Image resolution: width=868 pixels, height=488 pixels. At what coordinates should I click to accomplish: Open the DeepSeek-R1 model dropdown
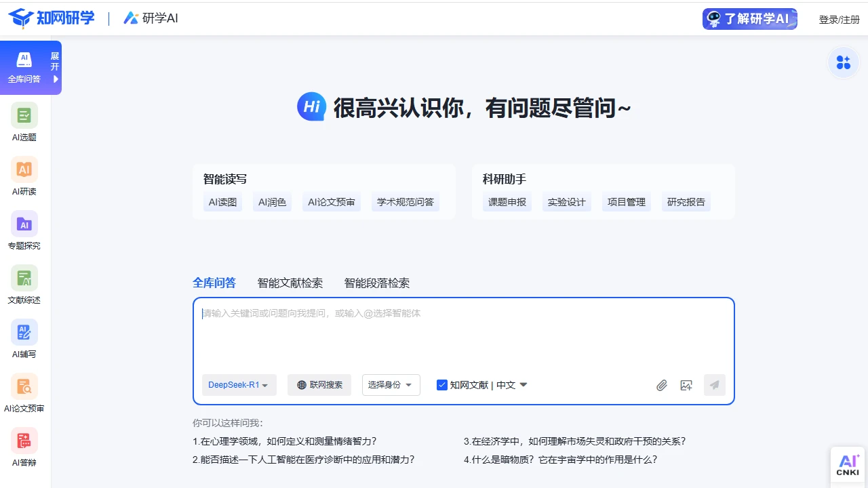[239, 384]
